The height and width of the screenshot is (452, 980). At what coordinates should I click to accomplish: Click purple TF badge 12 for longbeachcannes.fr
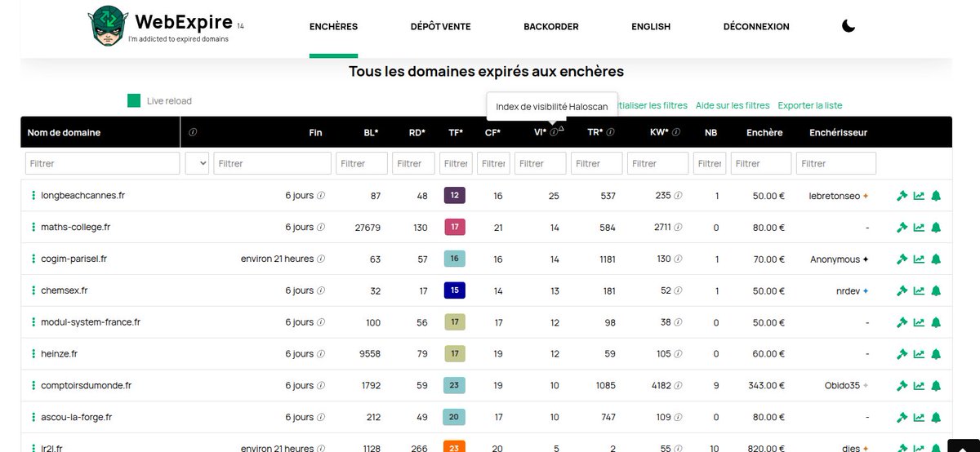[454, 196]
